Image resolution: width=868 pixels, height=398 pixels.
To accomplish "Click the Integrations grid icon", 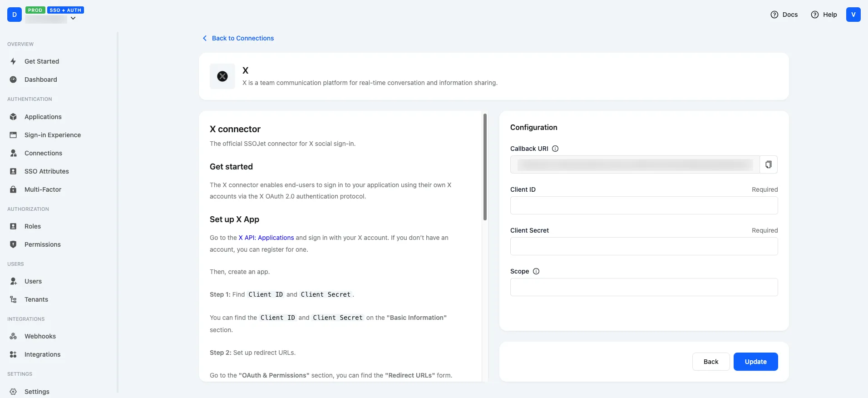I will [x=13, y=354].
